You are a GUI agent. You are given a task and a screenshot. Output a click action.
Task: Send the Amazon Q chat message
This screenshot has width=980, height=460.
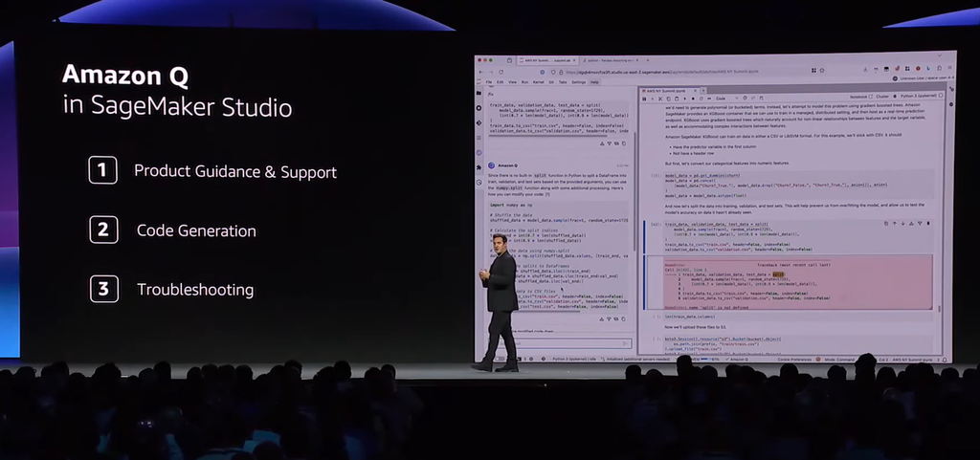[x=626, y=343]
